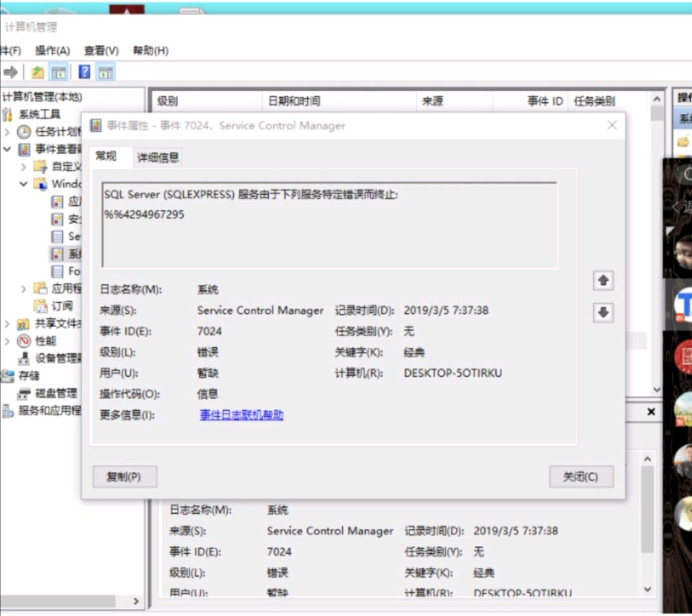The width and height of the screenshot is (692, 616).
Task: Select the 任务计划 clock icon item
Action: [24, 132]
